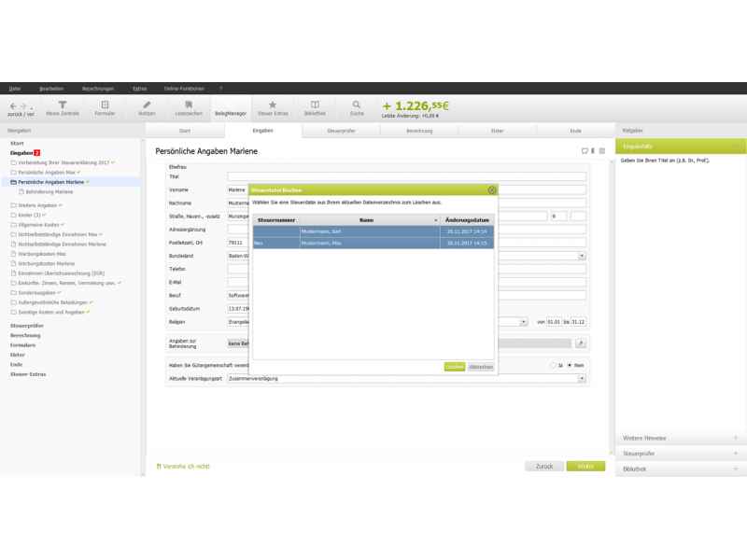This screenshot has width=747, height=560.
Task: Open Meine Zentrale from toolbar
Action: [x=63, y=107]
